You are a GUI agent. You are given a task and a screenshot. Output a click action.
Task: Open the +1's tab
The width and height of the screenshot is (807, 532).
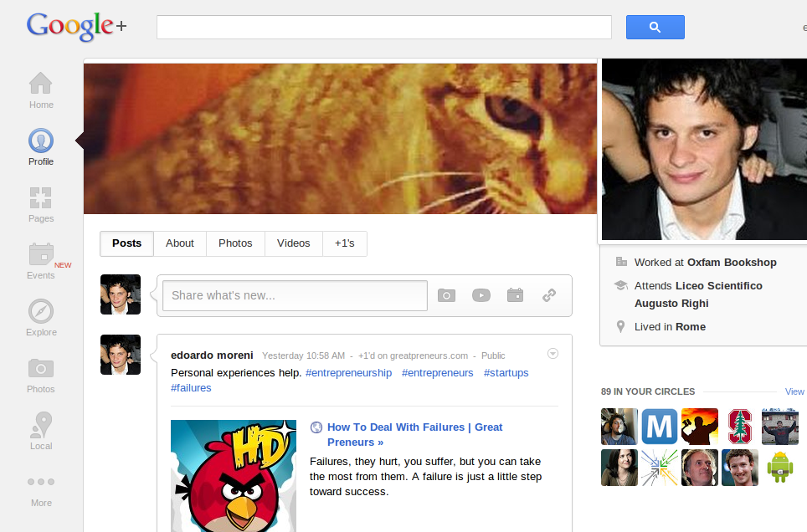point(344,243)
